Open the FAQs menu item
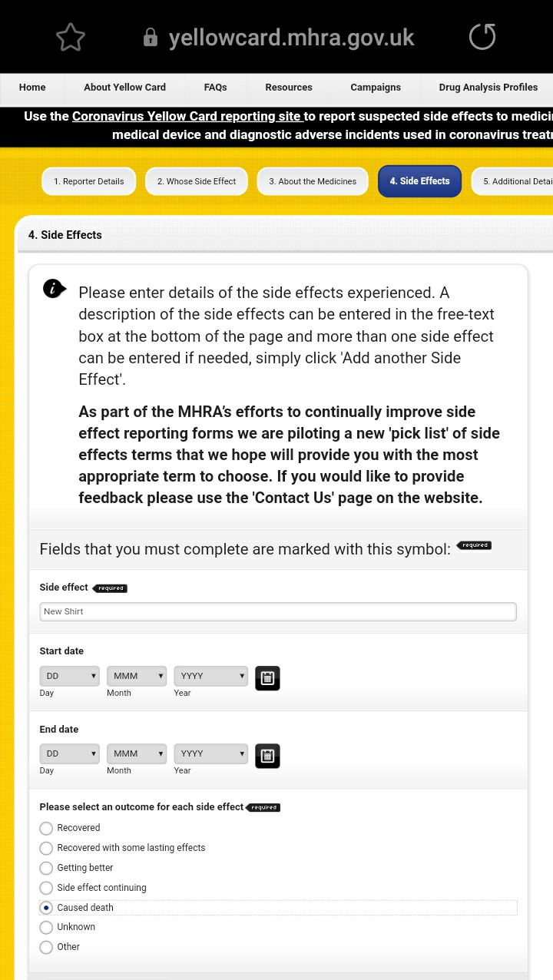Image resolution: width=553 pixels, height=980 pixels. [215, 88]
